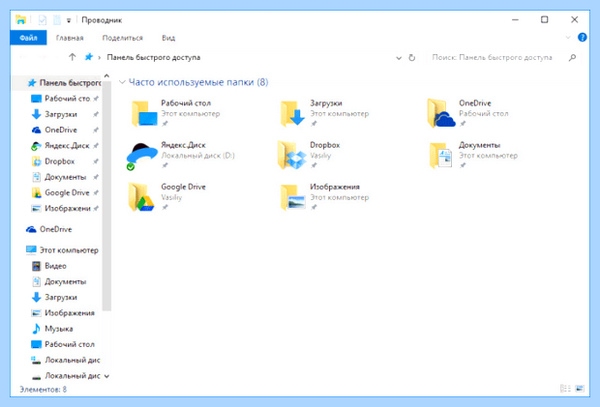The width and height of the screenshot is (600, 407).
Task: Switch to the Поделиться ribbon tab
Action: (122, 38)
